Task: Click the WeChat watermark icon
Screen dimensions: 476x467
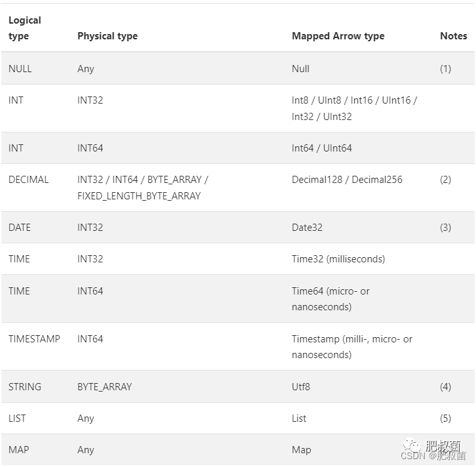Action: click(412, 446)
